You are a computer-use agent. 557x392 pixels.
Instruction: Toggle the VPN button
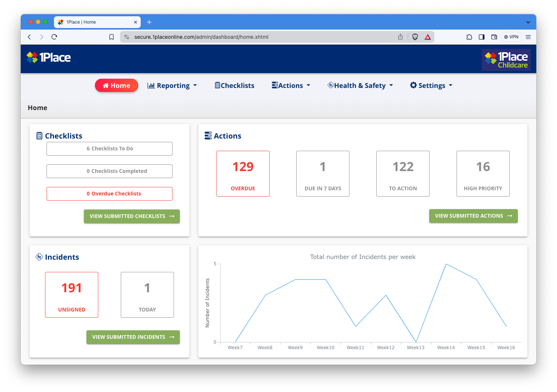(511, 37)
